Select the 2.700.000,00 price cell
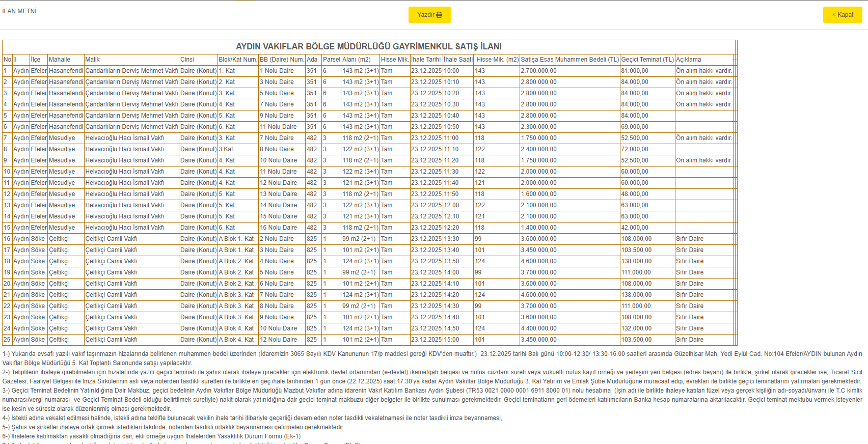Image resolution: width=868 pixels, height=444 pixels. click(x=538, y=71)
